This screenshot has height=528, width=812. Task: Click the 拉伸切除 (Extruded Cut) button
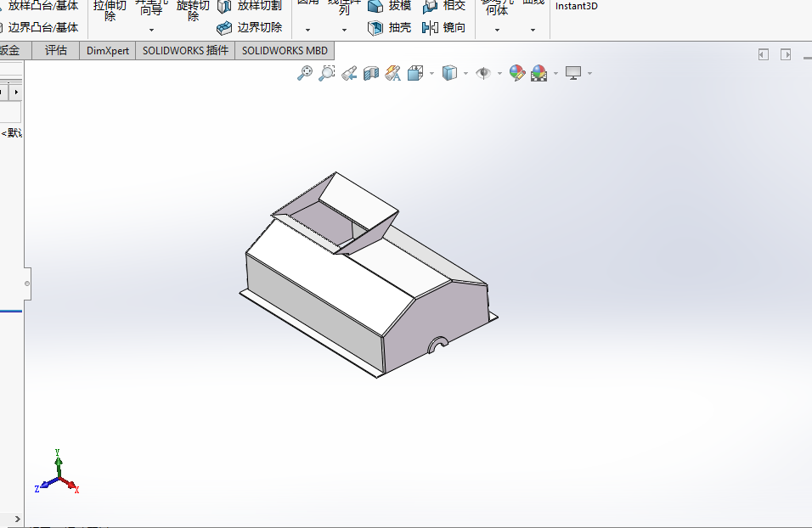pos(110,10)
